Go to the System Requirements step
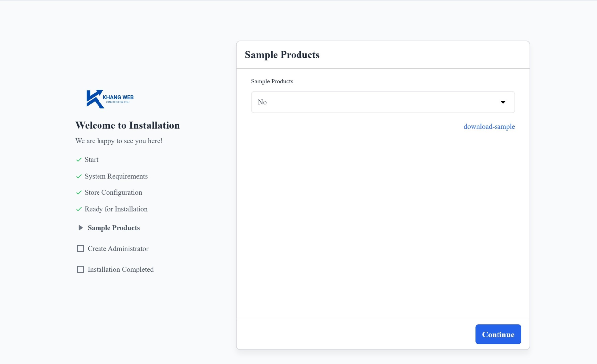597x364 pixels. 116,176
